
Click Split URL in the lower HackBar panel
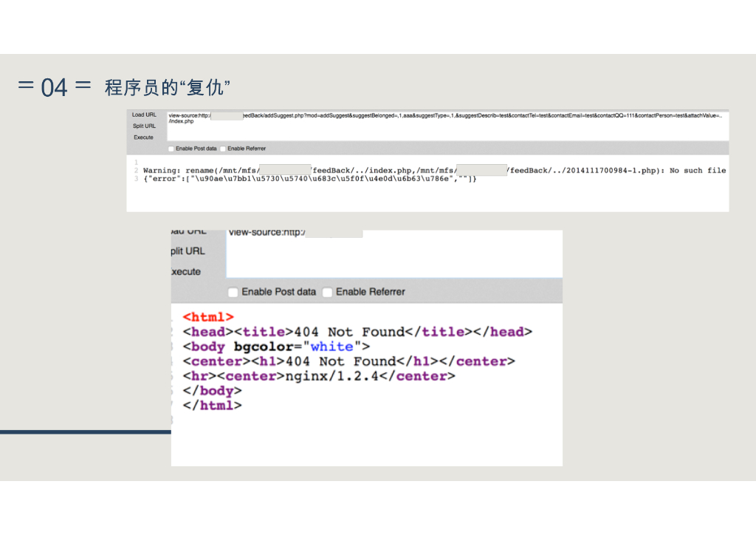188,251
